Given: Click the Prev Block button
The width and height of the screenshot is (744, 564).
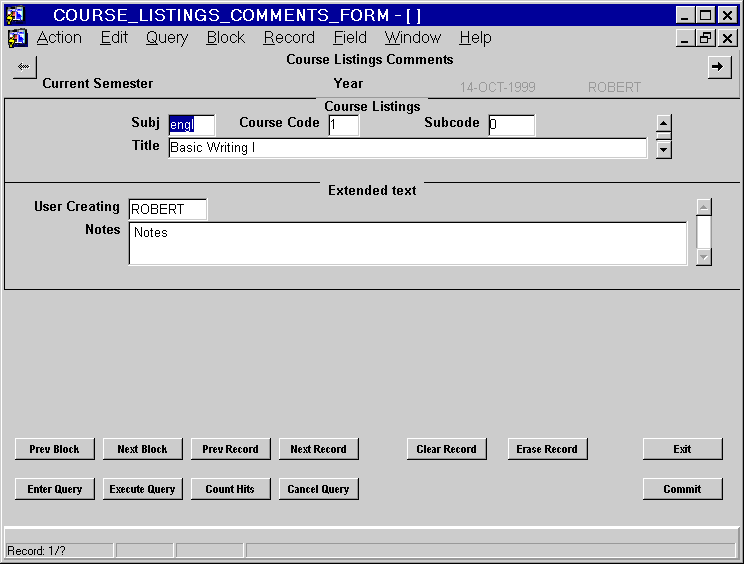Looking at the screenshot, I should click(x=55, y=449).
